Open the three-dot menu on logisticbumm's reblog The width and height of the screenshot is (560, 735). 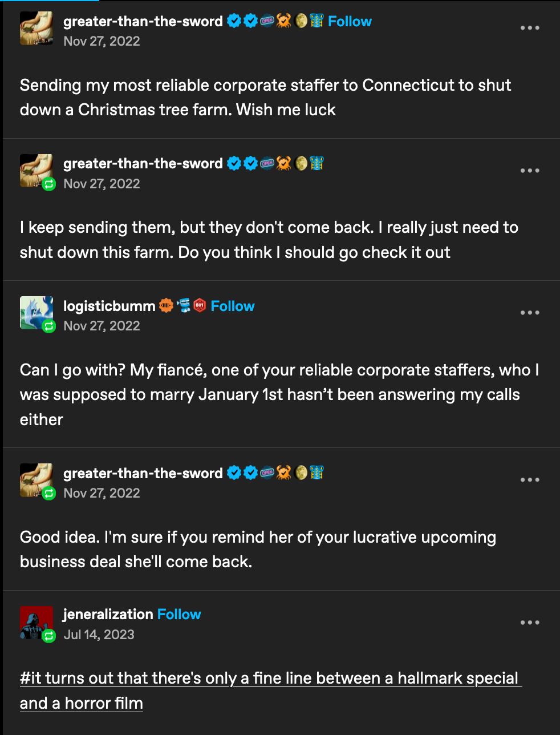(530, 313)
